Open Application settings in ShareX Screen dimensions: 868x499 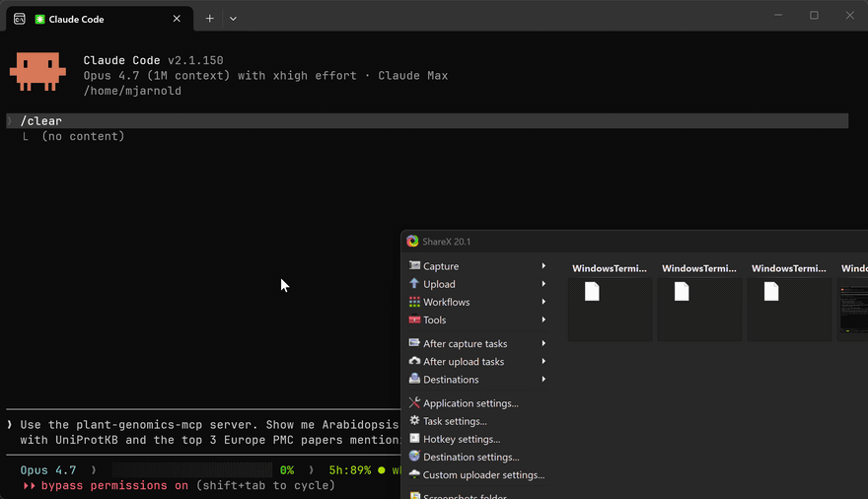pos(477,403)
